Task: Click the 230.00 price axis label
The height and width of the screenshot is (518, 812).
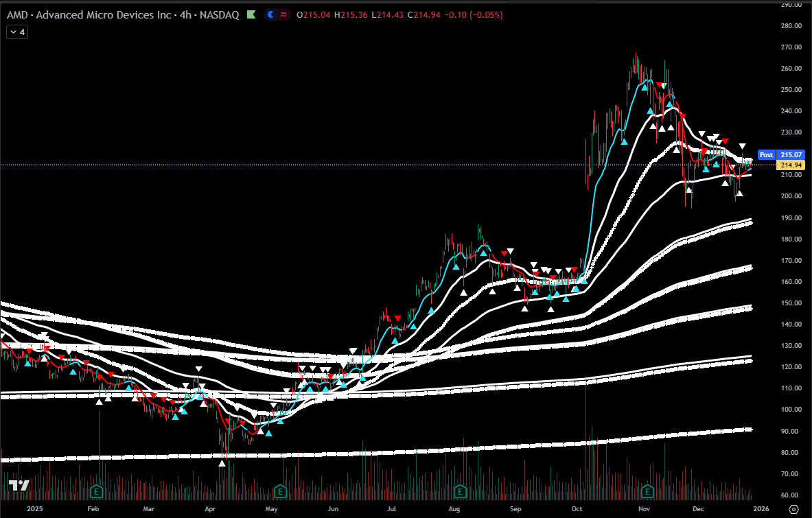Action: (x=791, y=132)
